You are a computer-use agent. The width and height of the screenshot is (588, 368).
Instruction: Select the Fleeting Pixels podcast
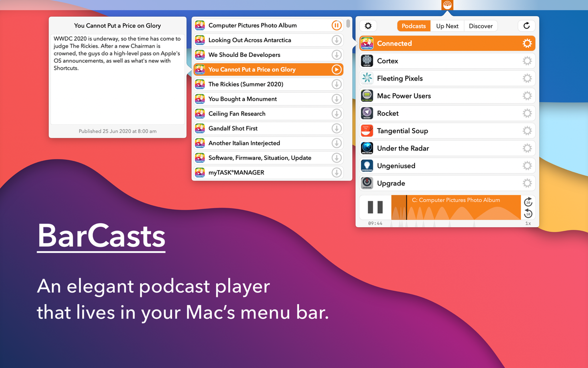pyautogui.click(x=447, y=79)
